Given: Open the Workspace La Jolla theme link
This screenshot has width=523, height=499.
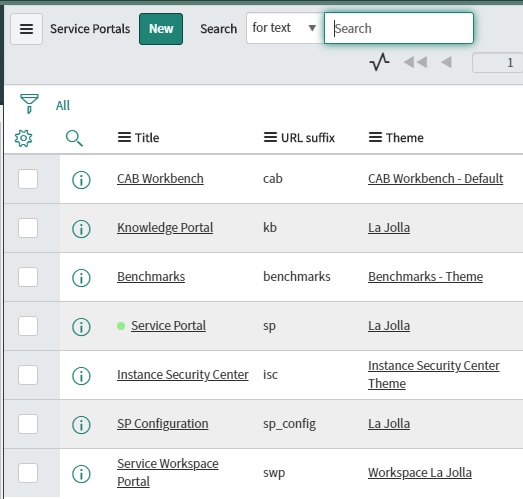Looking at the screenshot, I should click(420, 473).
